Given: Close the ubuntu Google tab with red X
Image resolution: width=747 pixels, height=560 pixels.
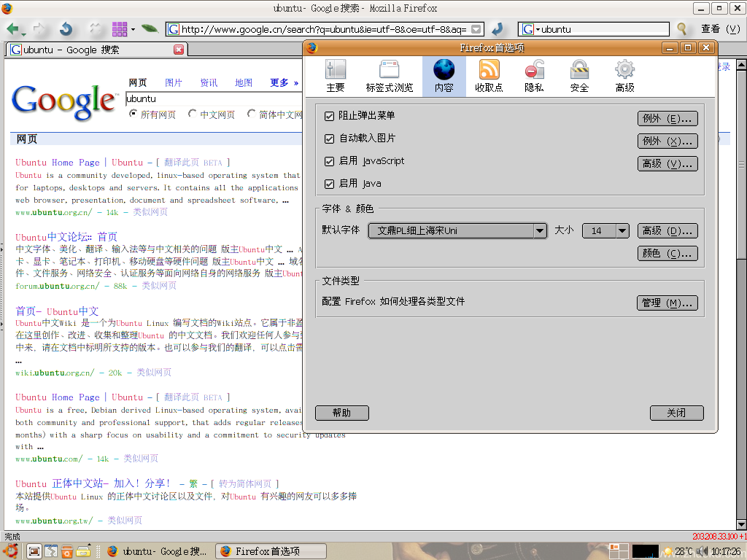Looking at the screenshot, I should point(179,50).
